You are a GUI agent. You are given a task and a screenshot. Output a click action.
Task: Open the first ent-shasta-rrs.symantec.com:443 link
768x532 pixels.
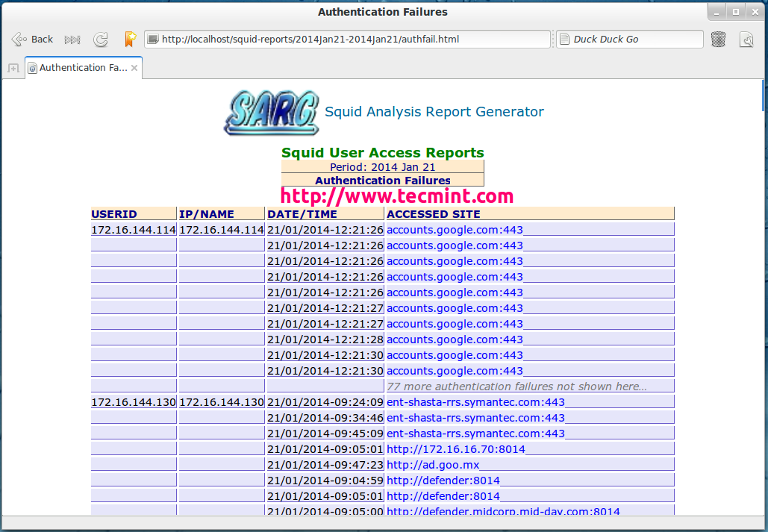coord(475,402)
